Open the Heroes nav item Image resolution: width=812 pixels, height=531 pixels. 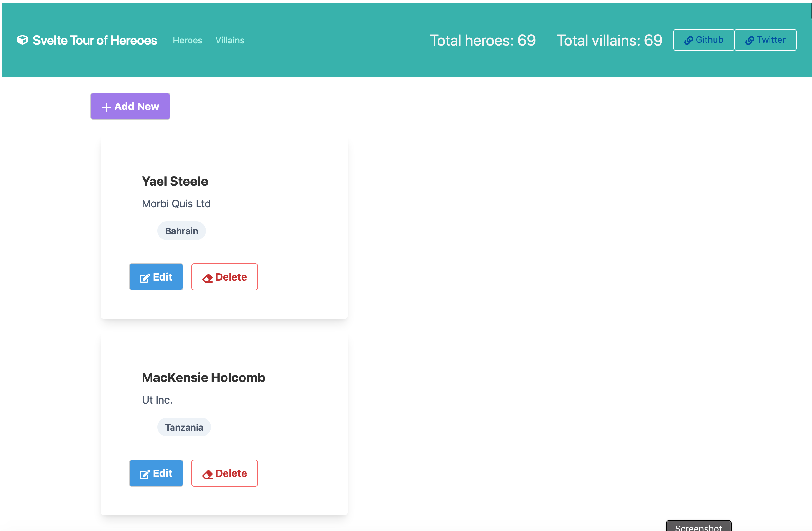pyautogui.click(x=187, y=40)
